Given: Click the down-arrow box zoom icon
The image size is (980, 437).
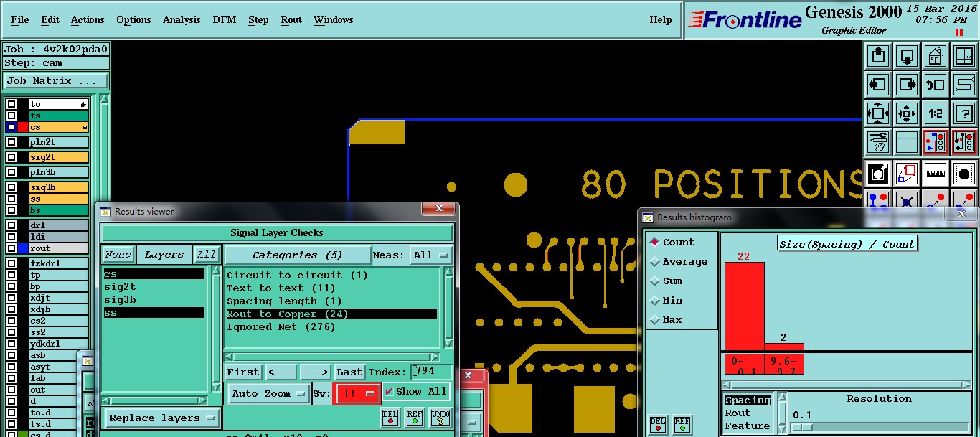Looking at the screenshot, I should click(x=907, y=55).
